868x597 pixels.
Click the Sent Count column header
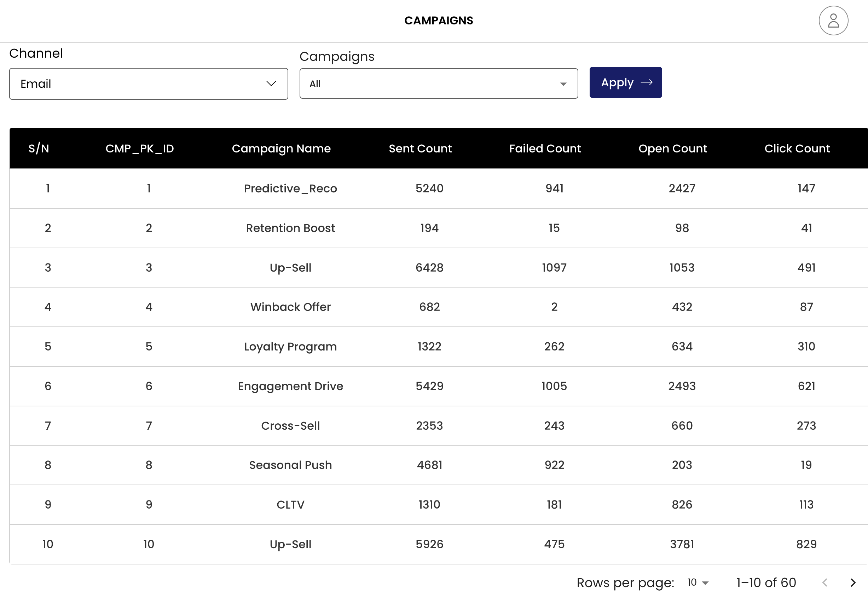click(x=420, y=149)
